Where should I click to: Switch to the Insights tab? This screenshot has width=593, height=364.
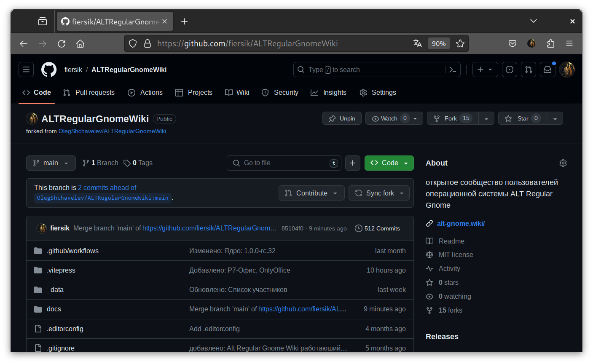click(329, 92)
